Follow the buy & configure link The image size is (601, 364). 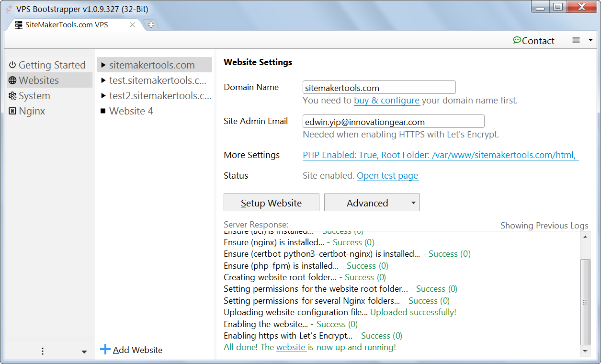tap(386, 101)
